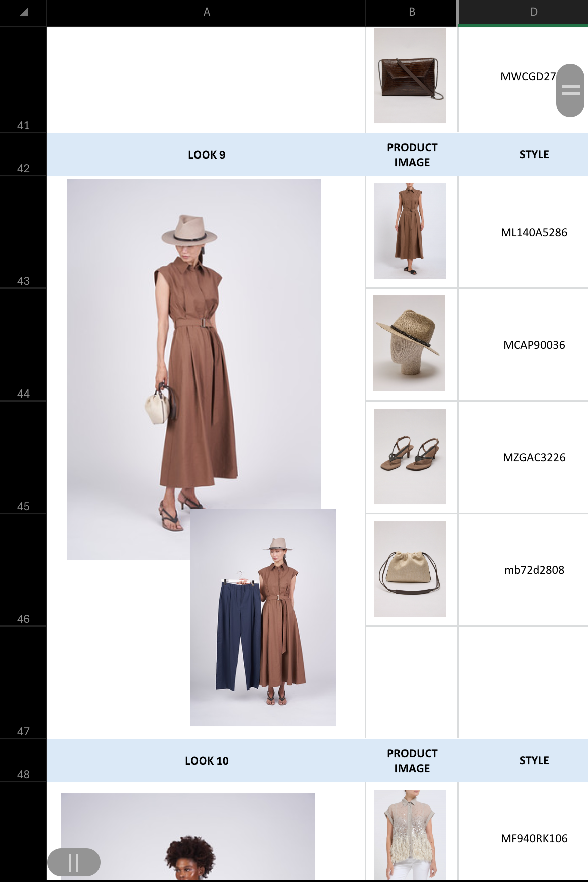
Task: Select row 48 header
Action: click(23, 760)
